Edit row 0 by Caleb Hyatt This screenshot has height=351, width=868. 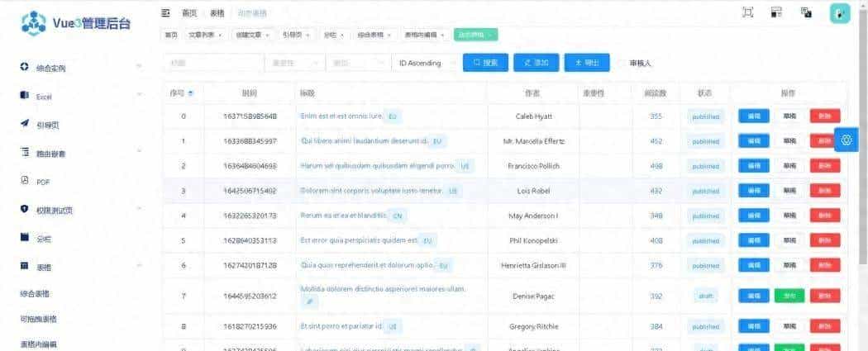(753, 116)
